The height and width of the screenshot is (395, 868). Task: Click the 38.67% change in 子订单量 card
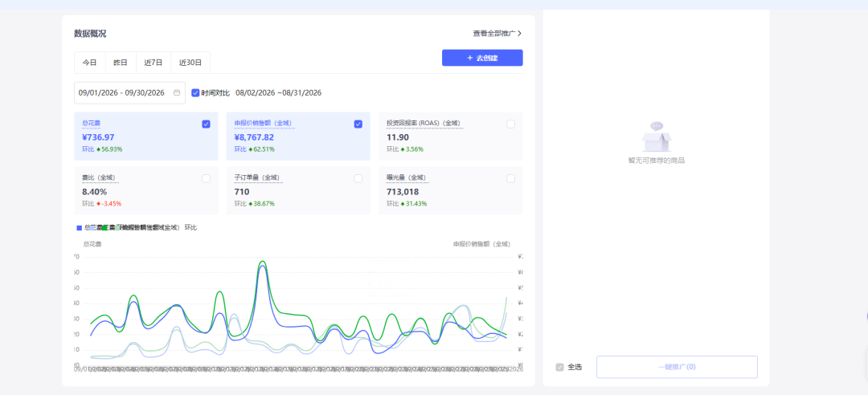pyautogui.click(x=264, y=204)
